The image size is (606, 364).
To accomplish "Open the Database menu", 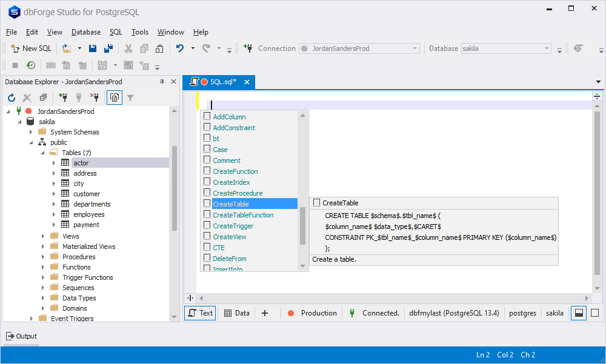I will coord(86,32).
